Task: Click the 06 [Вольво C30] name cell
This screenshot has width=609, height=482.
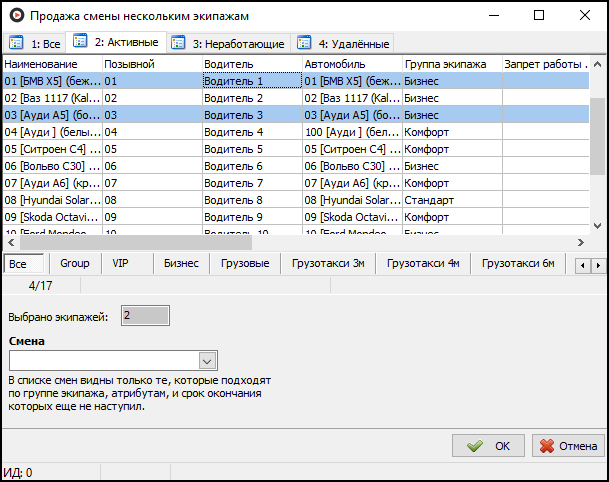Action: (x=53, y=167)
